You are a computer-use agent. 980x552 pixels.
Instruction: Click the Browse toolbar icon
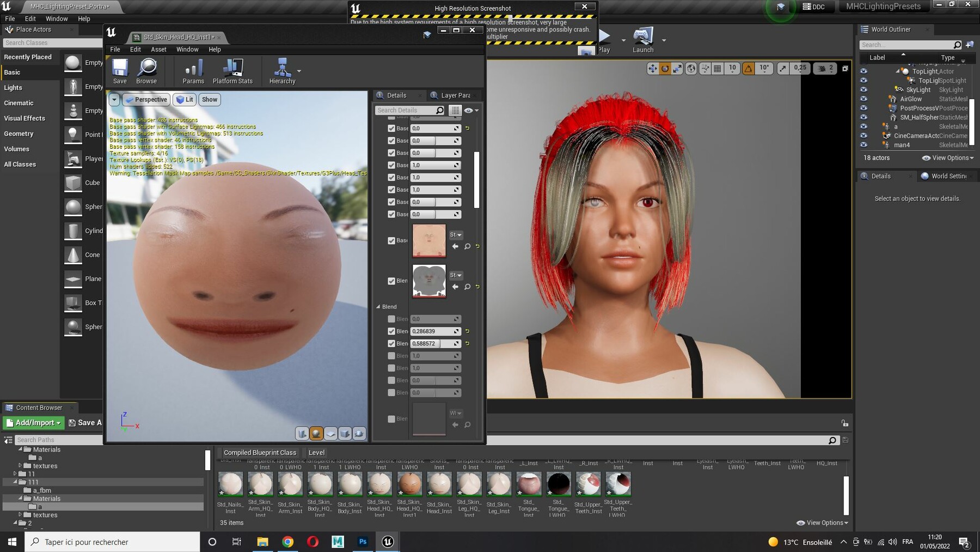tap(146, 71)
